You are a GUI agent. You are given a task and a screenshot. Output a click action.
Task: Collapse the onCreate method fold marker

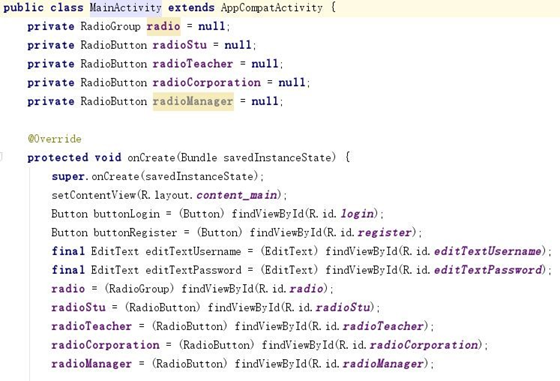coord(1,156)
